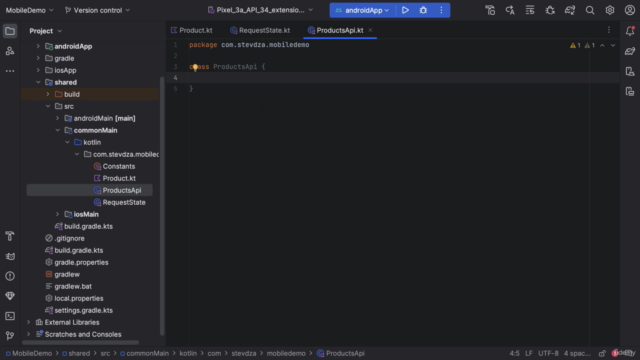This screenshot has height=360, width=640.
Task: Open the Problems tool window icon
Action: pyautogui.click(x=10, y=276)
